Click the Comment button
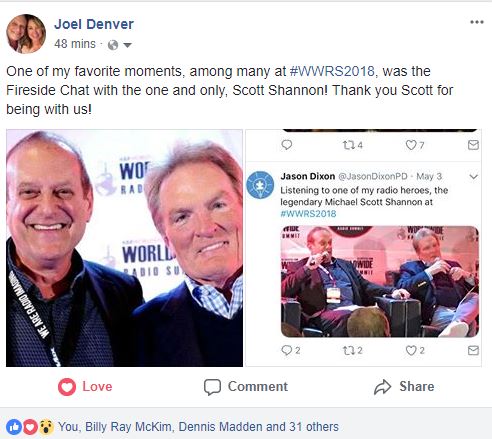 tap(246, 387)
